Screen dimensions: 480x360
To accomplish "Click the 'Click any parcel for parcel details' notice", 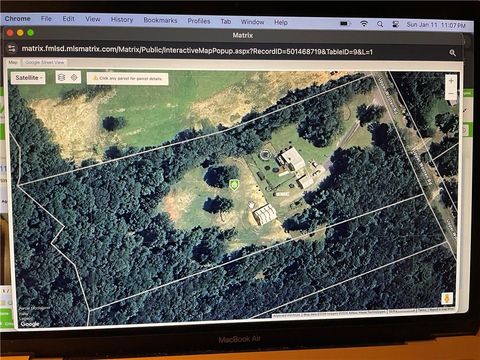I will [x=128, y=78].
